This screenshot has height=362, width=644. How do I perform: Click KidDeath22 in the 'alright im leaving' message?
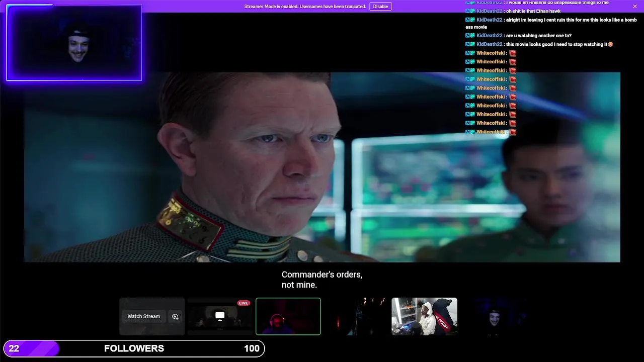point(489,20)
